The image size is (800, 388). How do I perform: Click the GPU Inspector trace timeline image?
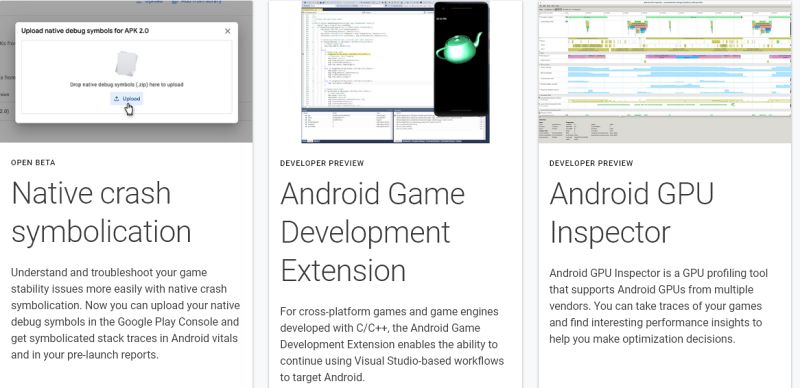665,72
